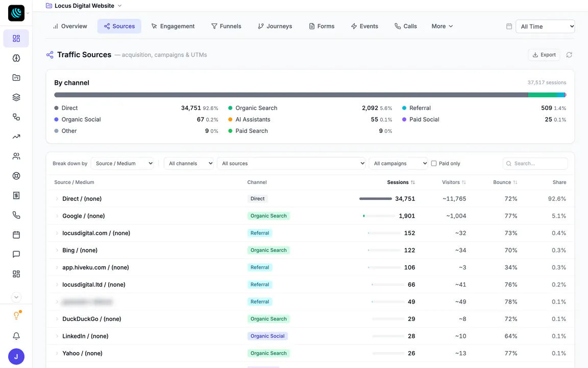The width and height of the screenshot is (588, 368).
Task: Open the Source / Medium breakdown dropdown
Action: (122, 164)
